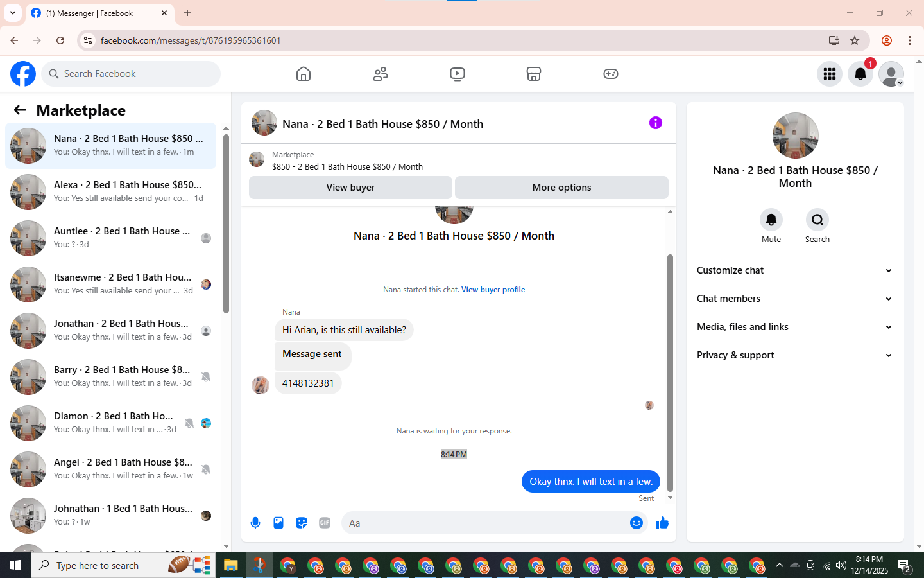Expand the Customize chat section
Screen dimensions: 924x578
tap(795, 270)
